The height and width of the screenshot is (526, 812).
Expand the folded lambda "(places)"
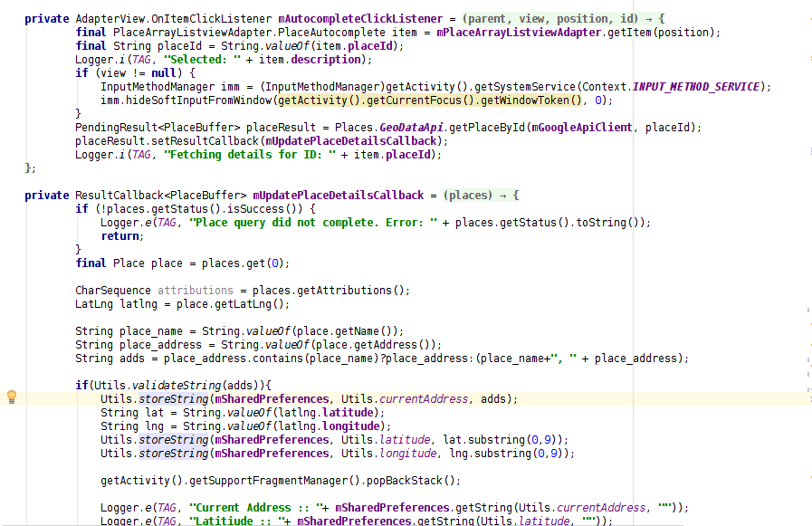point(481,196)
